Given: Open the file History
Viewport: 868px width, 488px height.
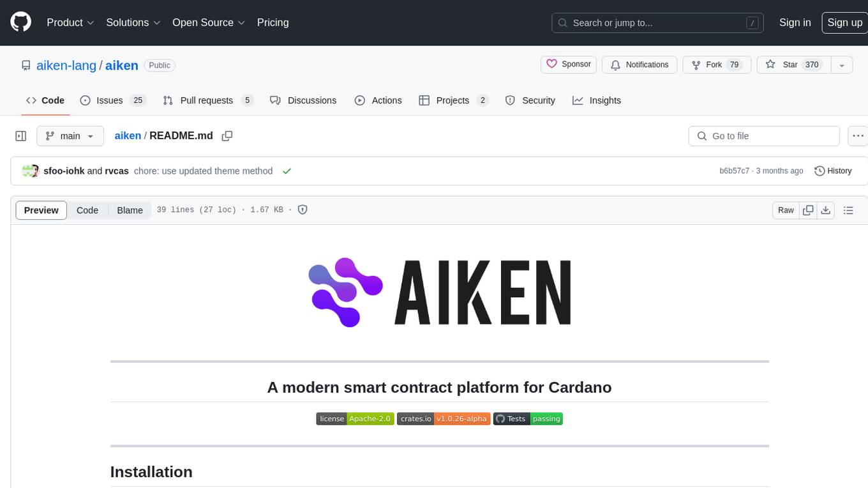Looking at the screenshot, I should 833,171.
